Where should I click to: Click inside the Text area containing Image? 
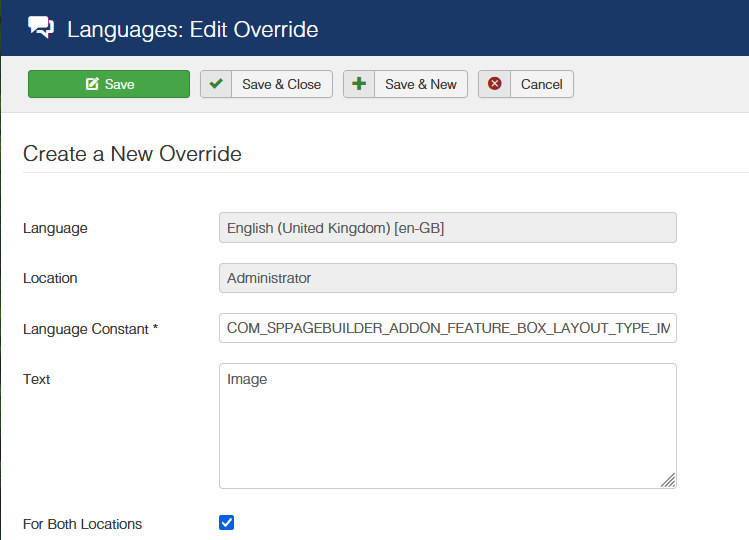pyautogui.click(x=447, y=425)
